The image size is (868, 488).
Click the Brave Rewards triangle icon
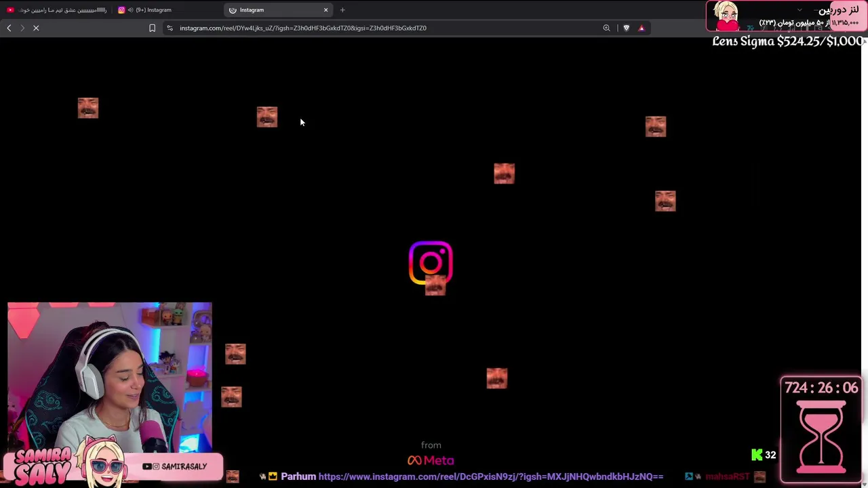(x=642, y=28)
